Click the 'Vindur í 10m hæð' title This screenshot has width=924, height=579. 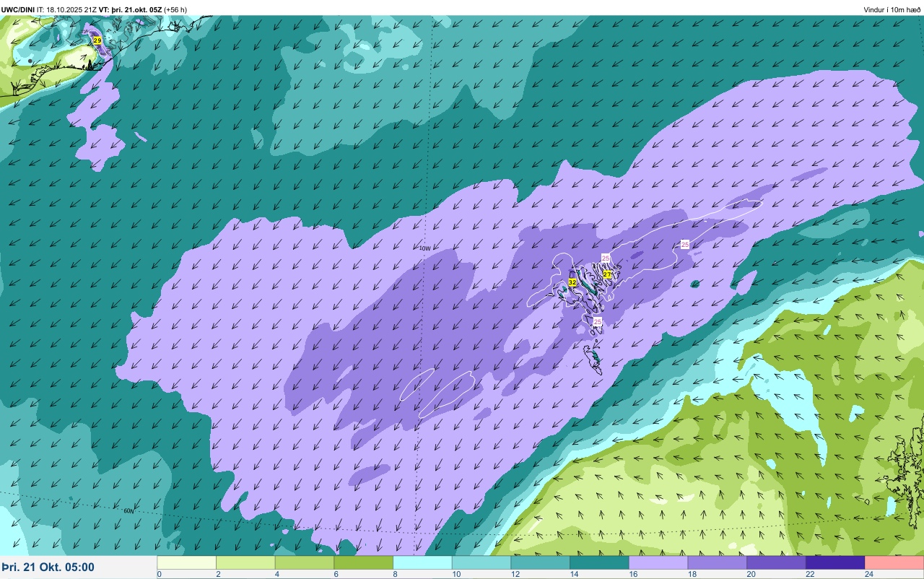[892, 9]
